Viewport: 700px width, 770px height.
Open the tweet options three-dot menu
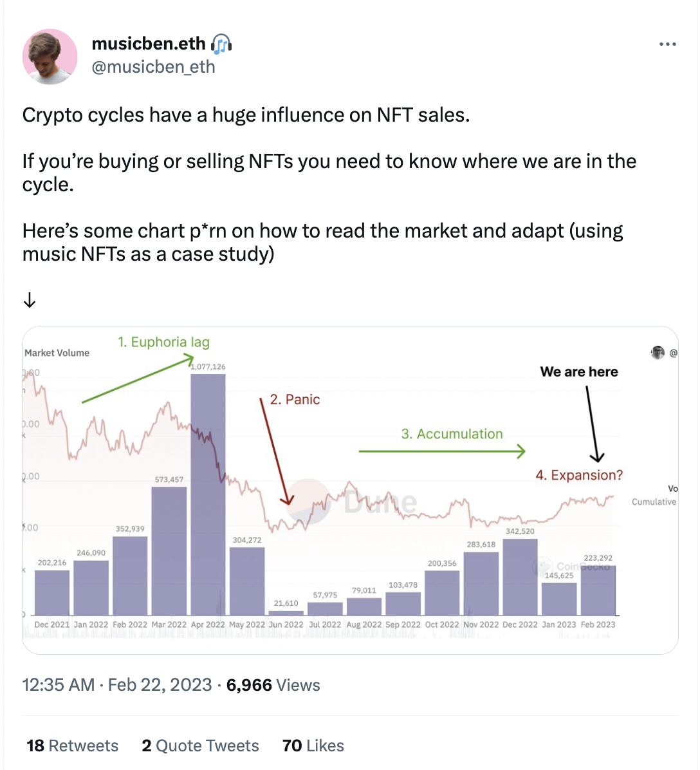click(x=668, y=44)
